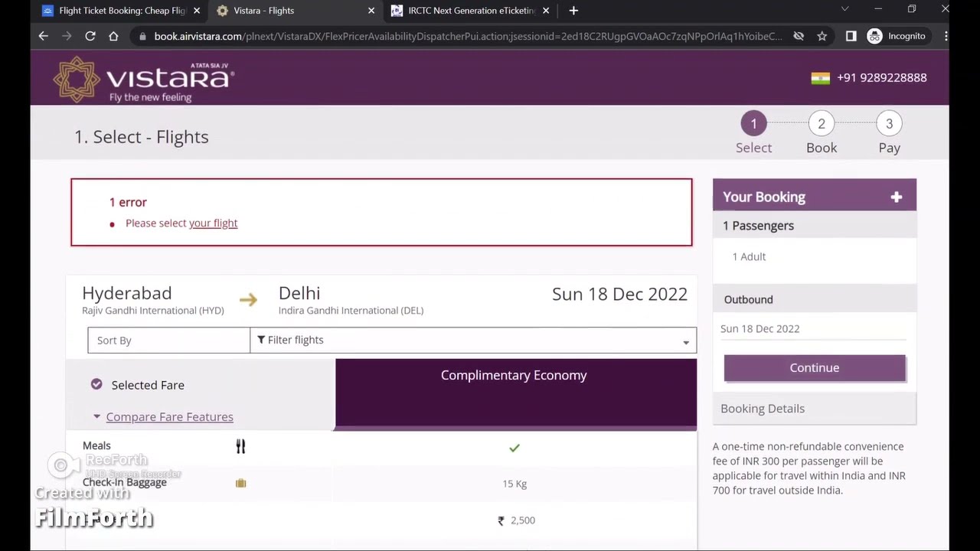Reload the Vistara page

click(x=90, y=36)
